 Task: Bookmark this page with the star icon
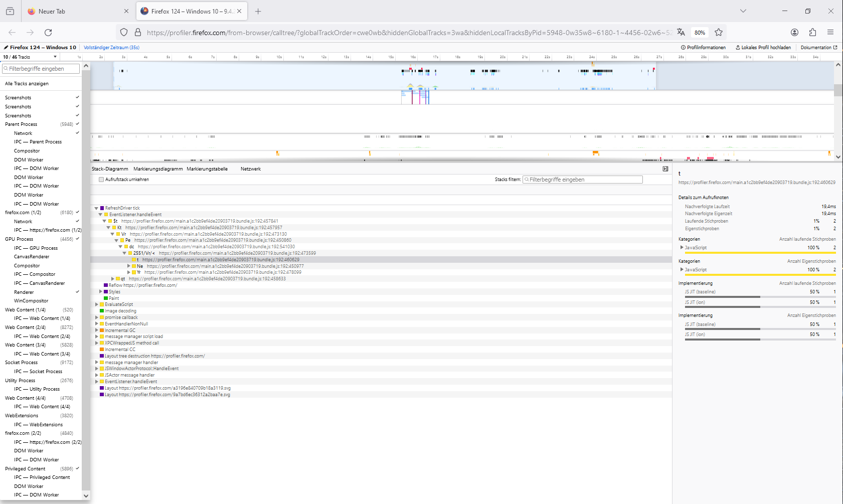pyautogui.click(x=719, y=32)
